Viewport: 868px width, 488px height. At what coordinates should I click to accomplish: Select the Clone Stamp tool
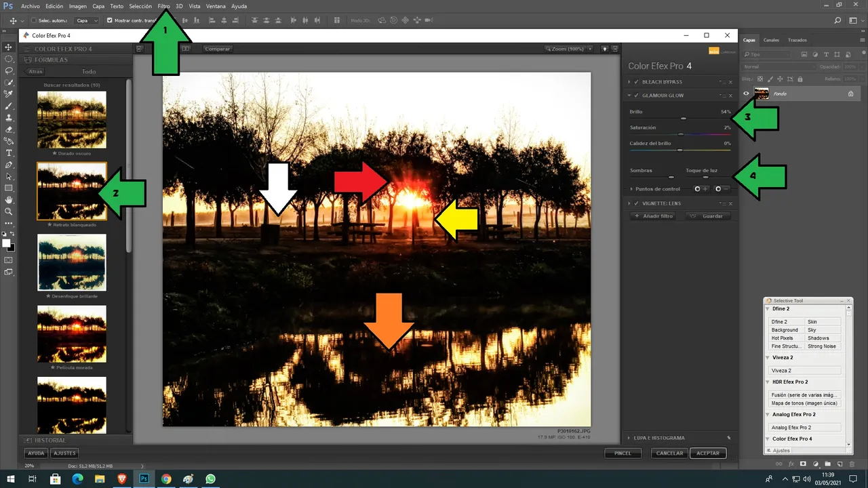9,117
